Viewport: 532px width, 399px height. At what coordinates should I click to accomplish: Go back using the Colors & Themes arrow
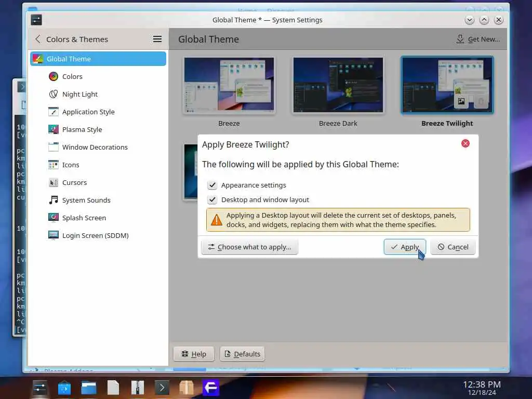[37, 39]
